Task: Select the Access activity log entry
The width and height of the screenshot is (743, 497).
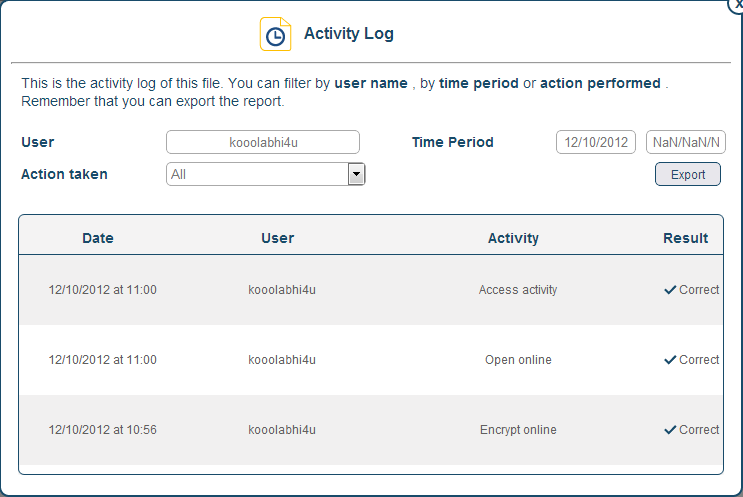Action: click(x=518, y=290)
